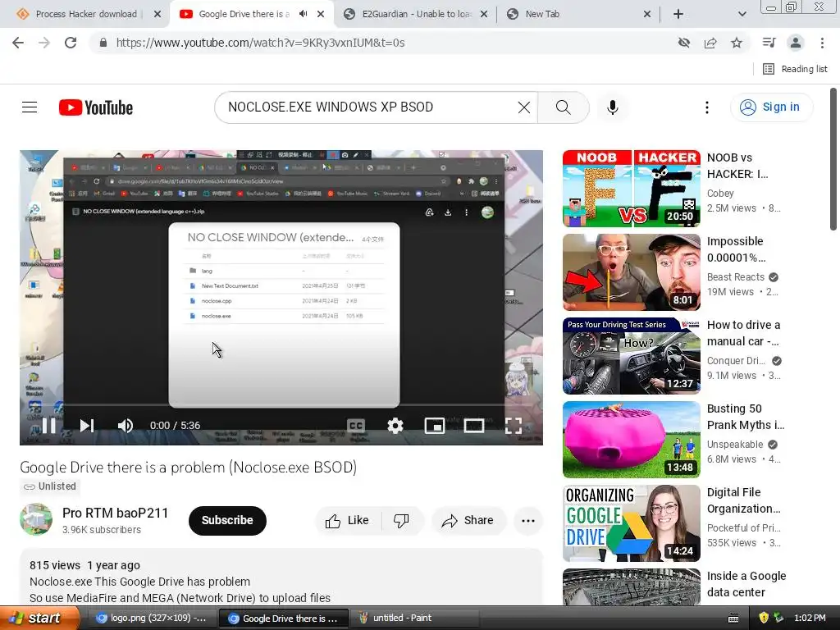The height and width of the screenshot is (630, 840).
Task: Open Chrome three-dot menu
Action: 822,43
